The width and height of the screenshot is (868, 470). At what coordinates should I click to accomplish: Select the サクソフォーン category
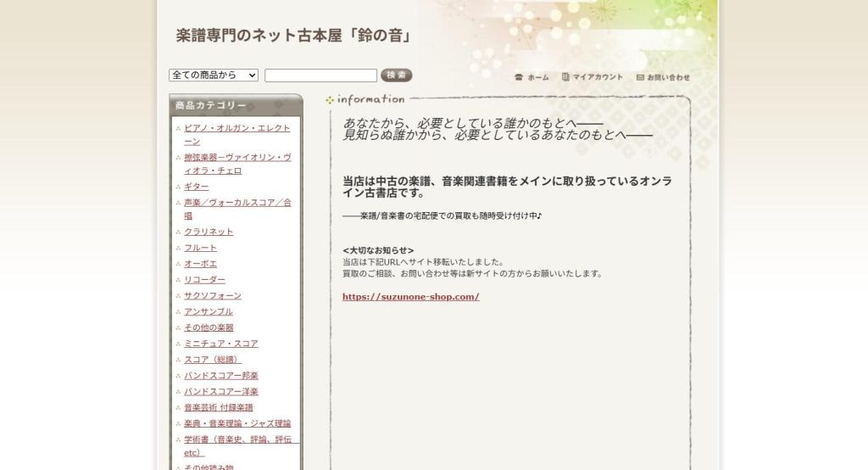[213, 296]
